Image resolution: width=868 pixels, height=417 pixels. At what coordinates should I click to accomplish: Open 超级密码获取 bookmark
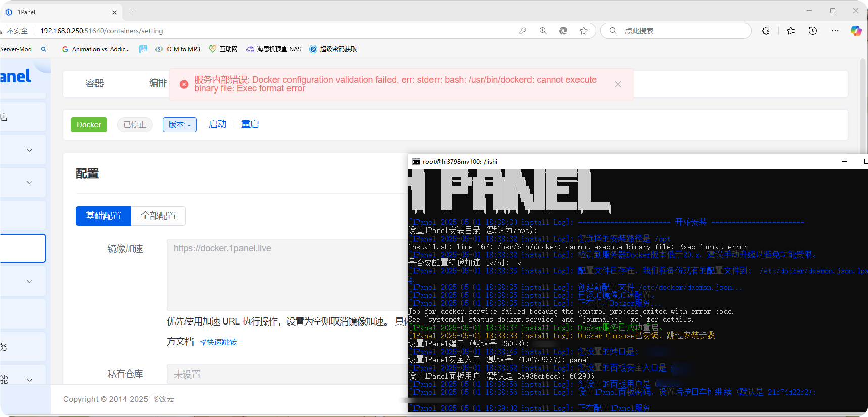(333, 49)
